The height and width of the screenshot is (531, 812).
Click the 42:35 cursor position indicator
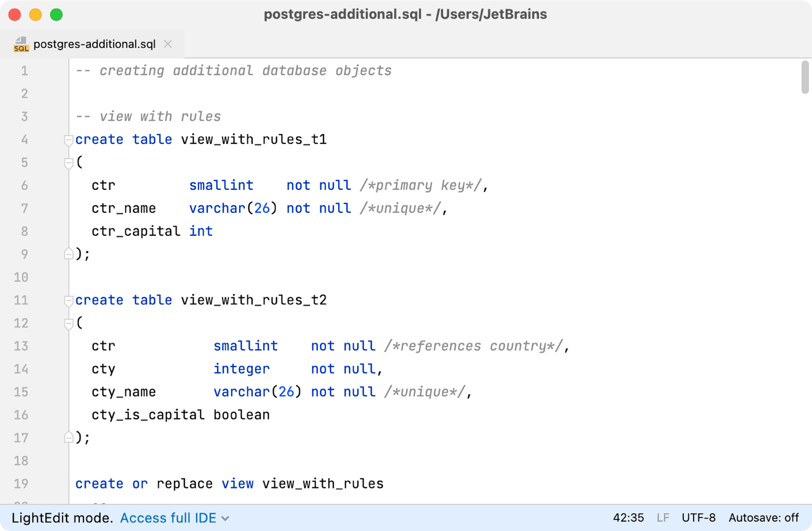tap(628, 518)
